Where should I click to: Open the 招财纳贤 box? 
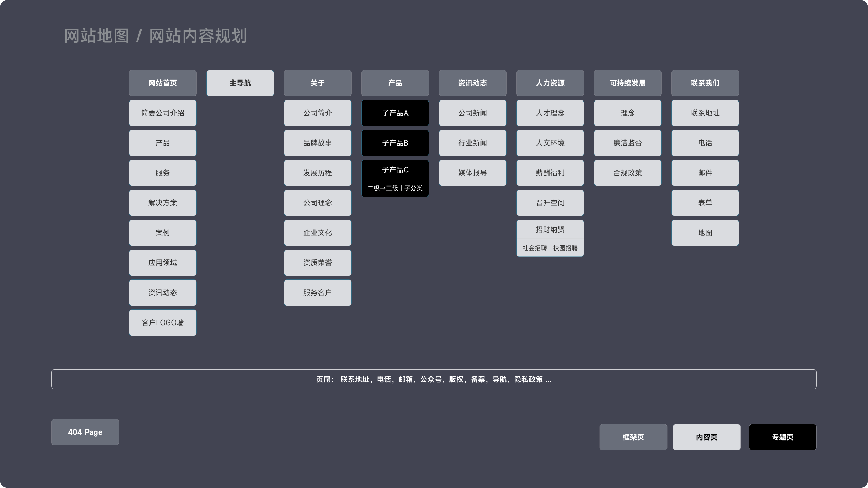coord(550,230)
